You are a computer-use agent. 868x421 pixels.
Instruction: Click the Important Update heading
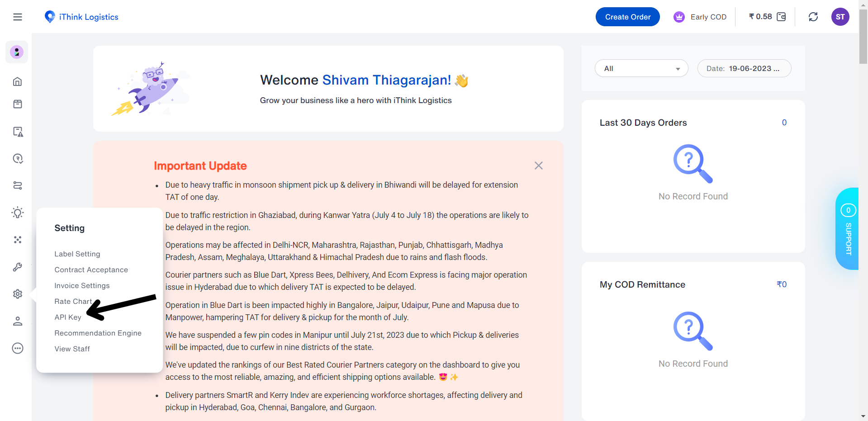click(200, 166)
